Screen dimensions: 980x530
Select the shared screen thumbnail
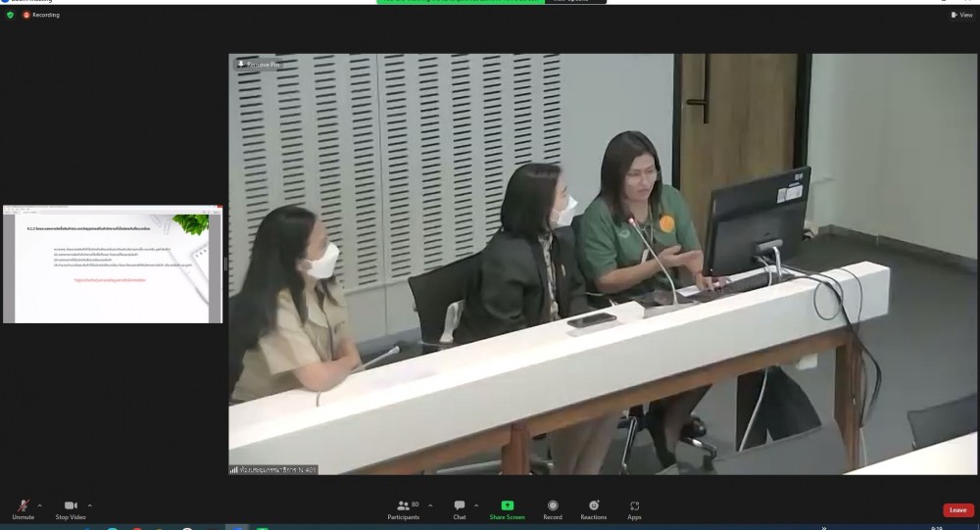[x=113, y=265]
